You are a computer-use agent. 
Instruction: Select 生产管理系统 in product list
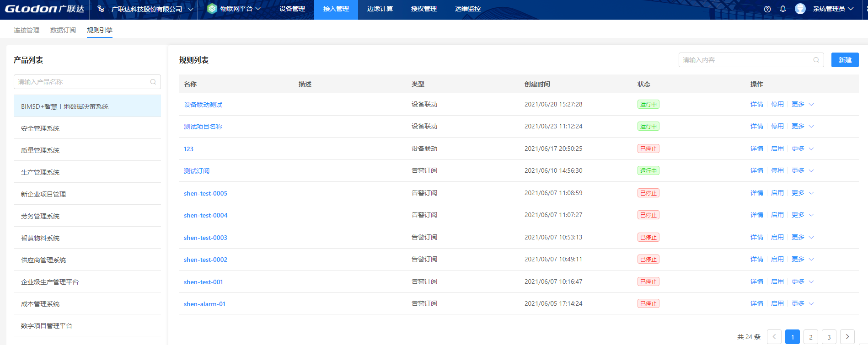click(x=87, y=172)
